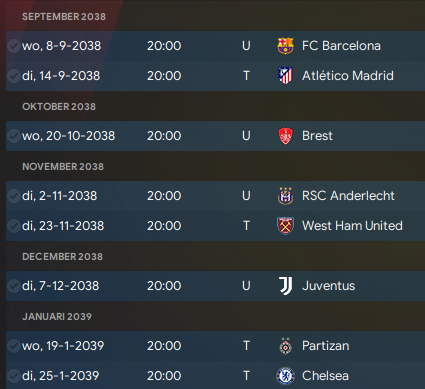Collapse the SEPTEMBER 2038 section header

[64, 17]
